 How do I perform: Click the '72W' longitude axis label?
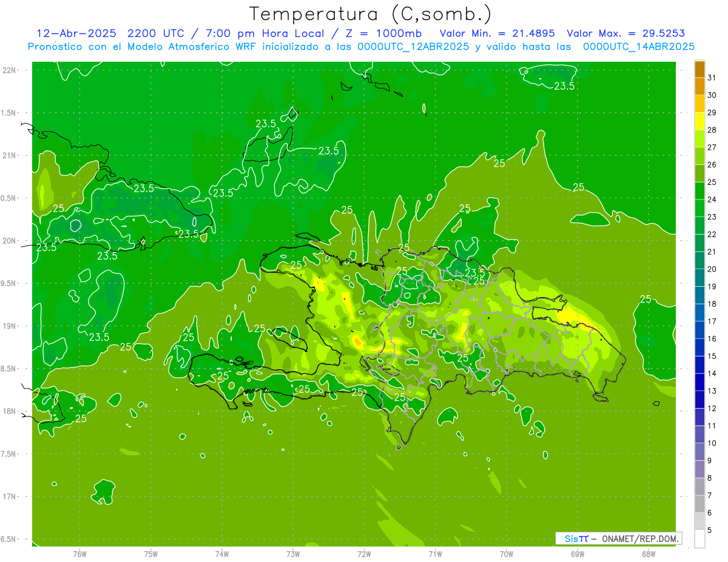[364, 554]
